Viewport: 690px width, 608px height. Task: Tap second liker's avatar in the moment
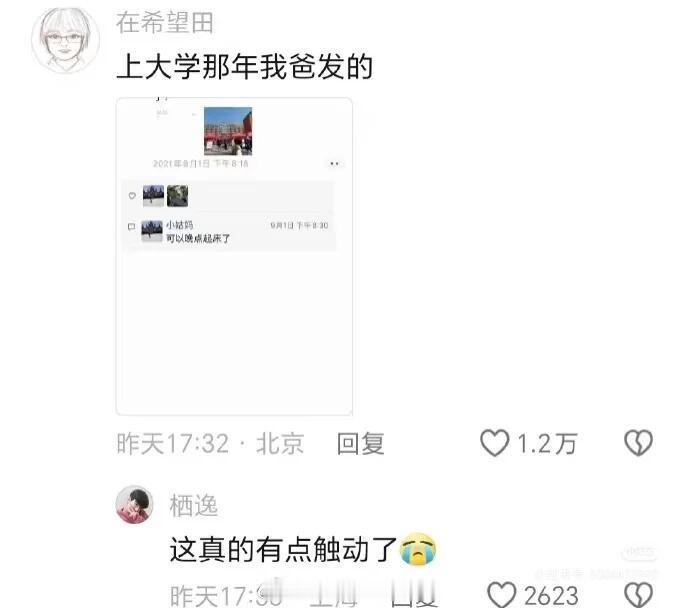177,196
